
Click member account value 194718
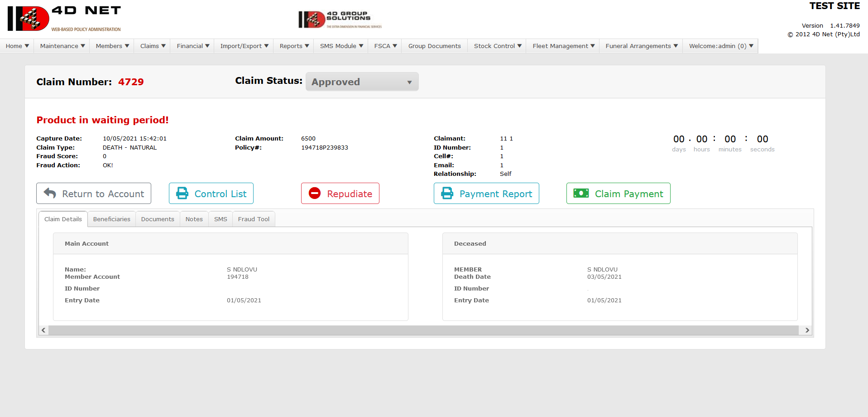[238, 277]
